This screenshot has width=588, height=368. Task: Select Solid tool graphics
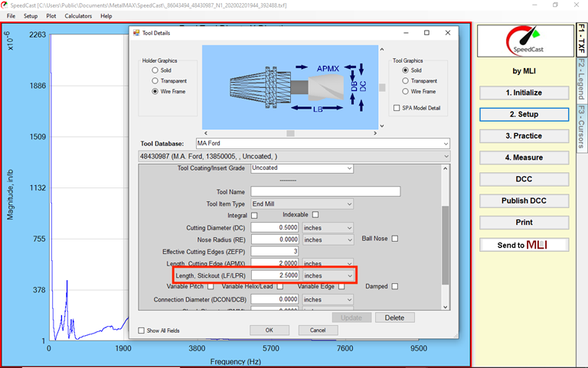pos(405,70)
